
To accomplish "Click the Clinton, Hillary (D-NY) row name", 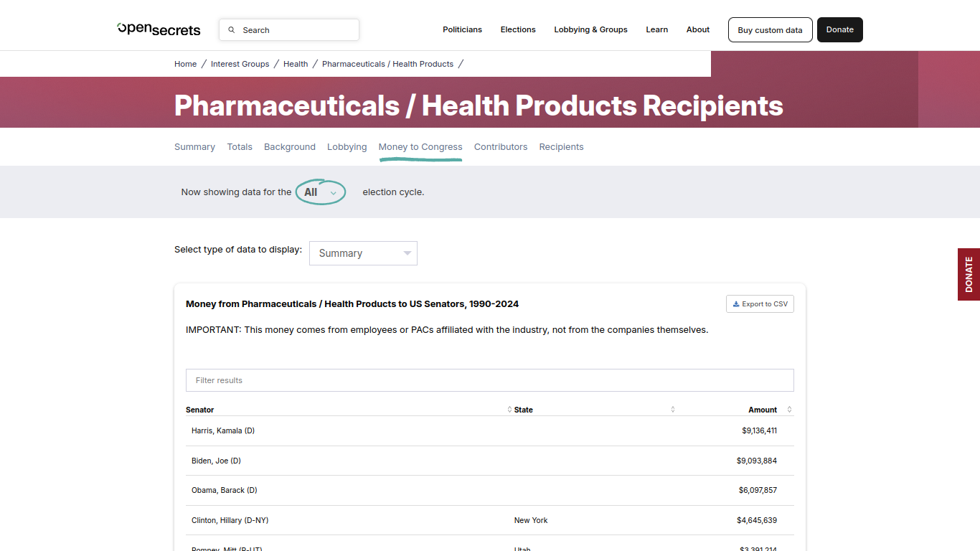I will point(230,520).
